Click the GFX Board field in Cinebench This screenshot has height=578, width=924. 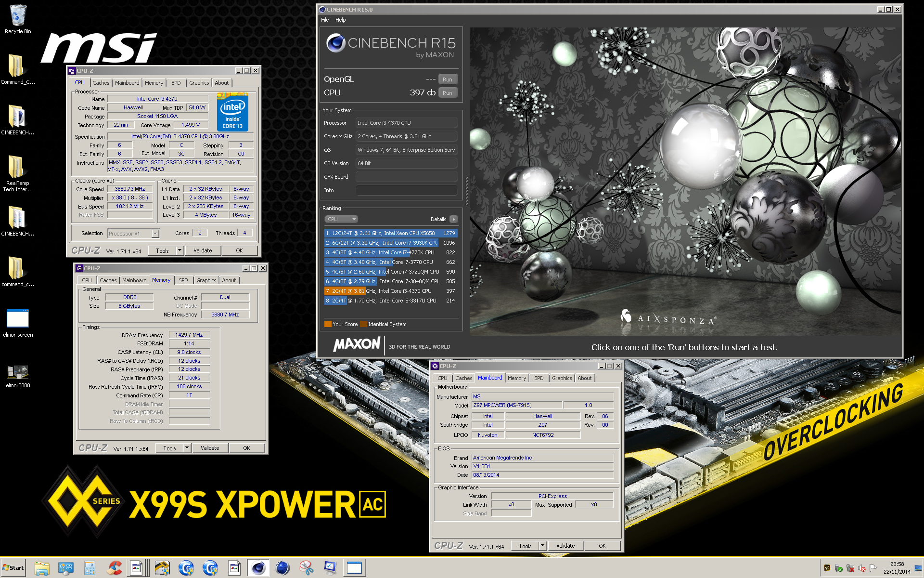(406, 177)
